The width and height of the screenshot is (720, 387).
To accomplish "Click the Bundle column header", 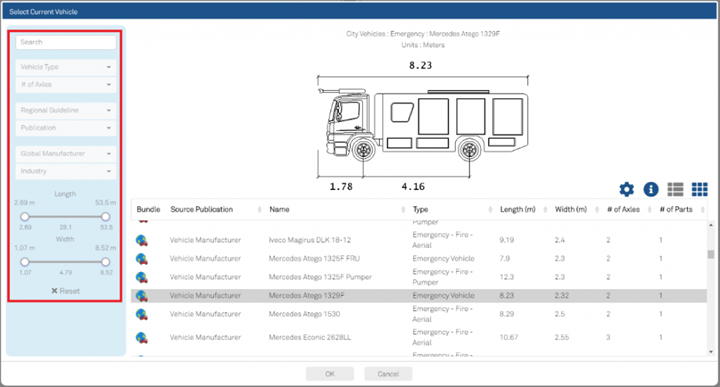I will (148, 209).
